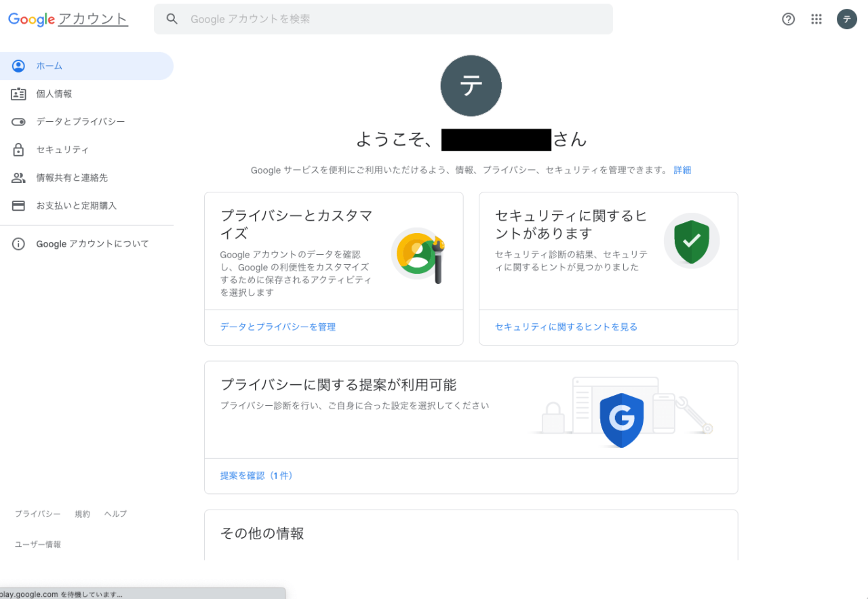Click the Google アカウントを検索 search field
This screenshot has height=599, width=868.
pos(393,19)
